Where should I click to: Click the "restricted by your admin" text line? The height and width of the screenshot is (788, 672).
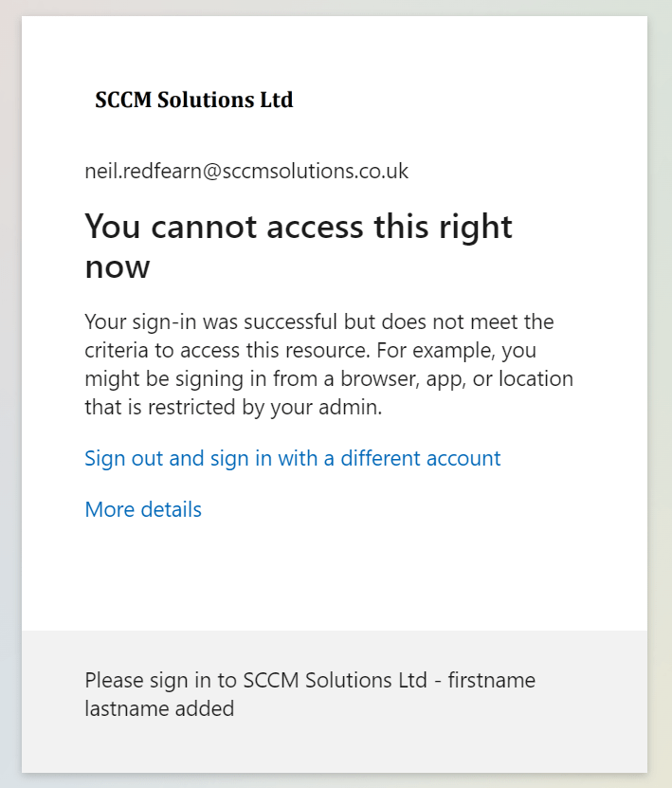pyautogui.click(x=246, y=409)
